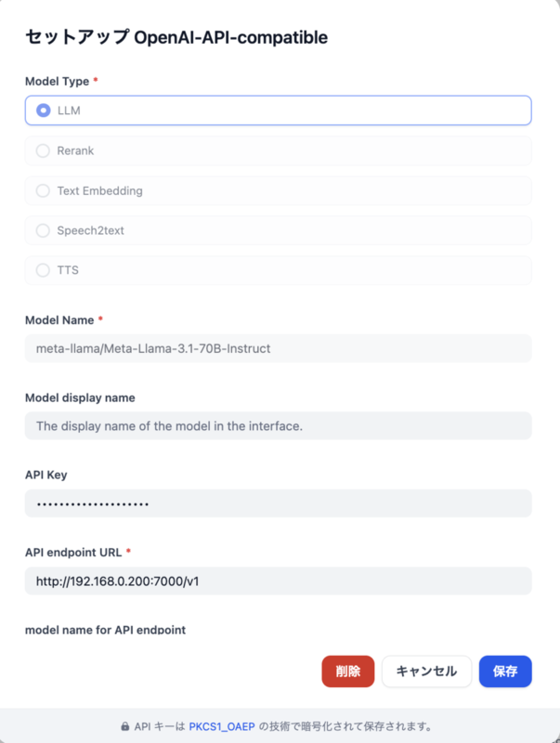Image resolution: width=560 pixels, height=743 pixels.
Task: Click the Model Name input field
Action: point(278,348)
